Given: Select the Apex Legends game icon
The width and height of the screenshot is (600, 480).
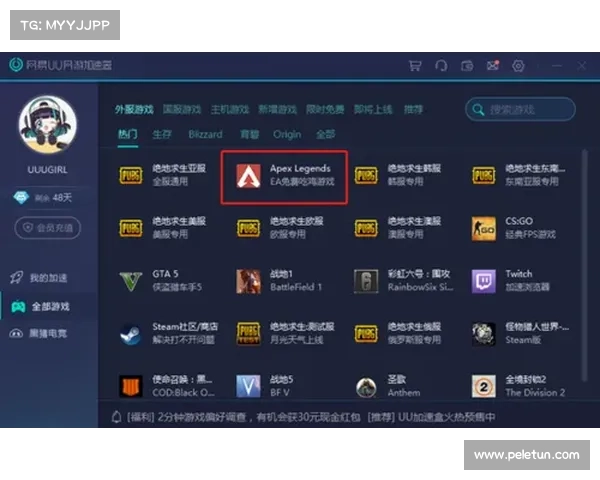Looking at the screenshot, I should pyautogui.click(x=249, y=176).
